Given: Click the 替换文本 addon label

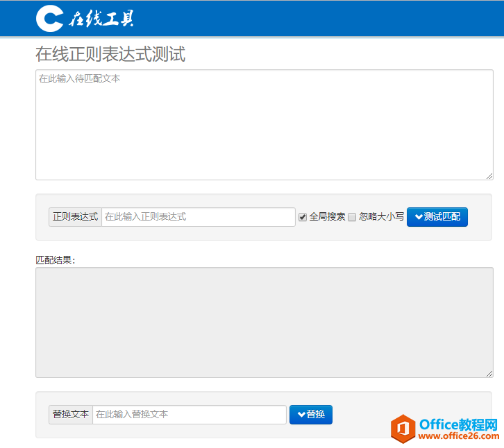Looking at the screenshot, I should pos(71,414).
